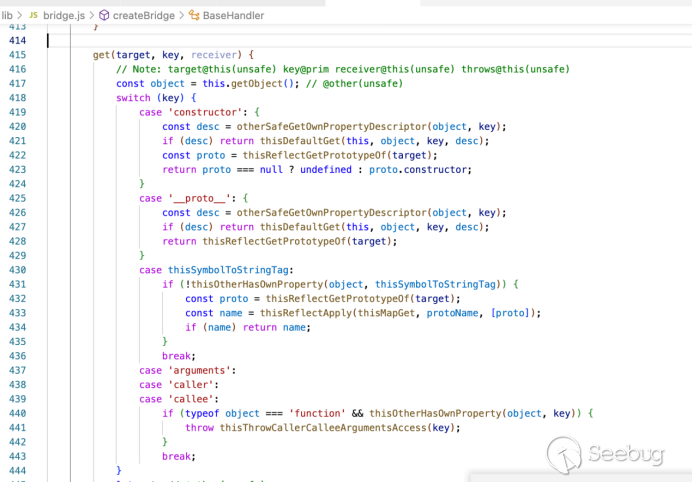The width and height of the screenshot is (692, 482).
Task: Click thisReflectGetPrototypeOf on line 422
Action: click(x=314, y=155)
